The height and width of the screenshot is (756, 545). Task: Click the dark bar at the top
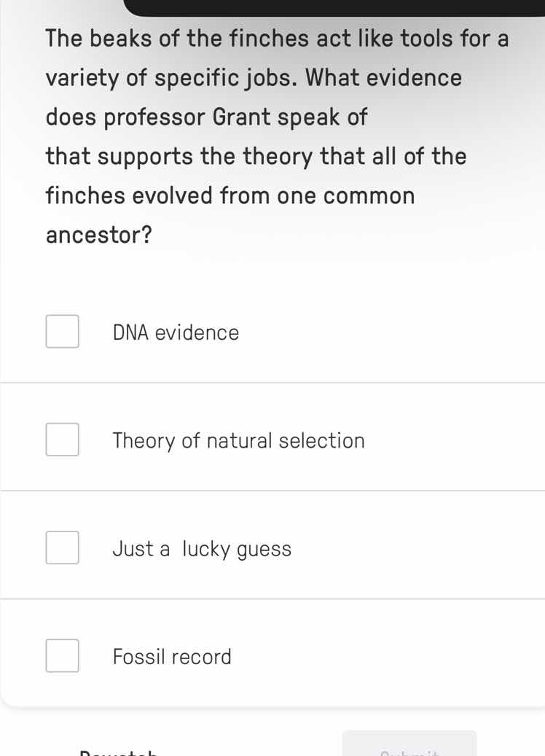[335, 7]
